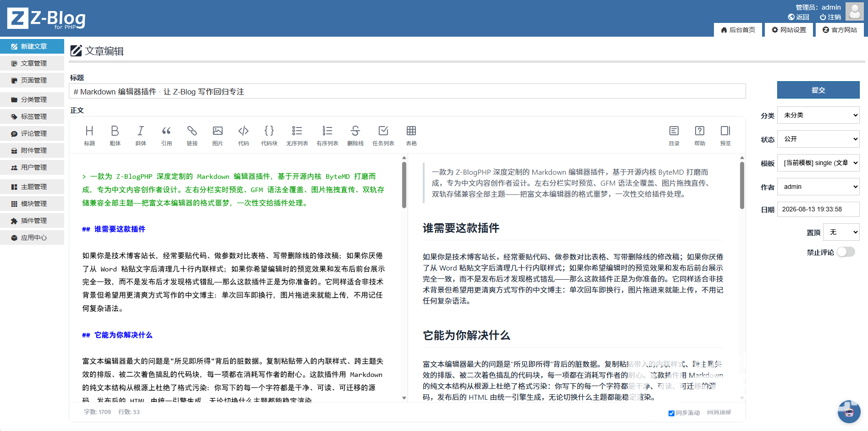This screenshot has width=868, height=431.
Task: Open the editor 帮助 help panel
Action: coord(700,136)
